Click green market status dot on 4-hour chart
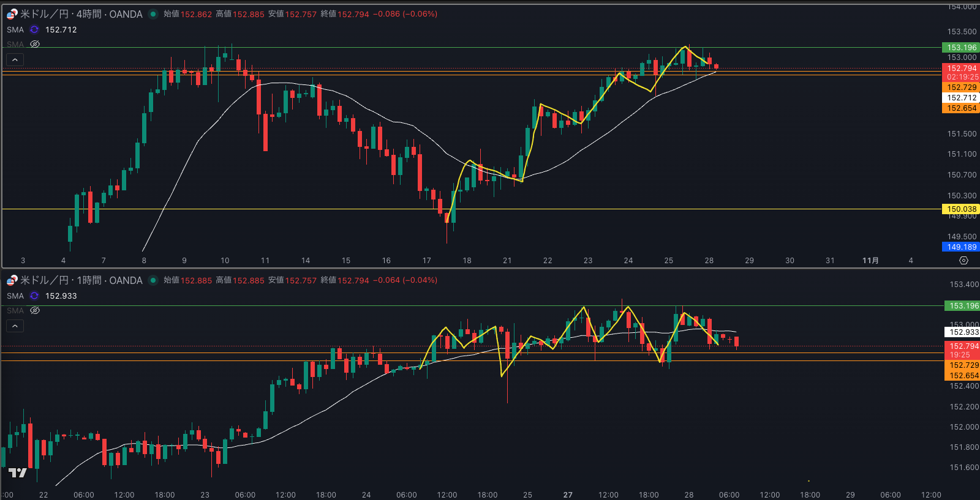 [153, 14]
